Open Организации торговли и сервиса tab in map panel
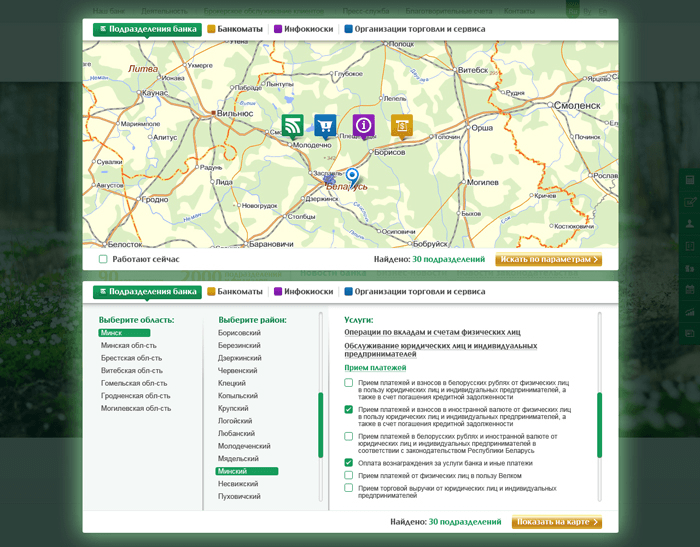The image size is (700, 547). 415,29
